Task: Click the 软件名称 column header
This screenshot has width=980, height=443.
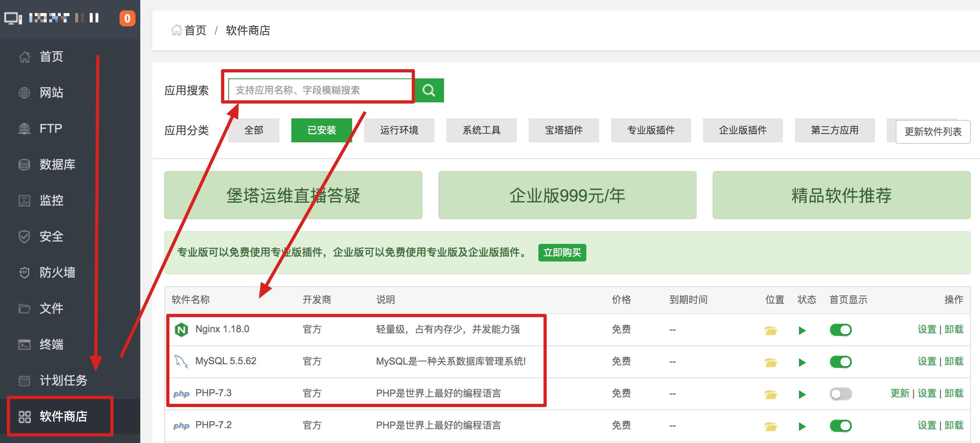Action: tap(191, 300)
